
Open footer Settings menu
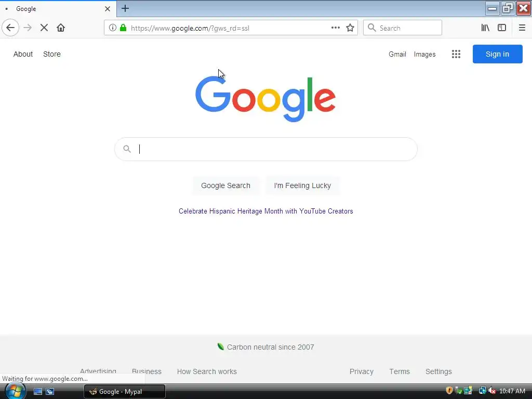(438, 371)
